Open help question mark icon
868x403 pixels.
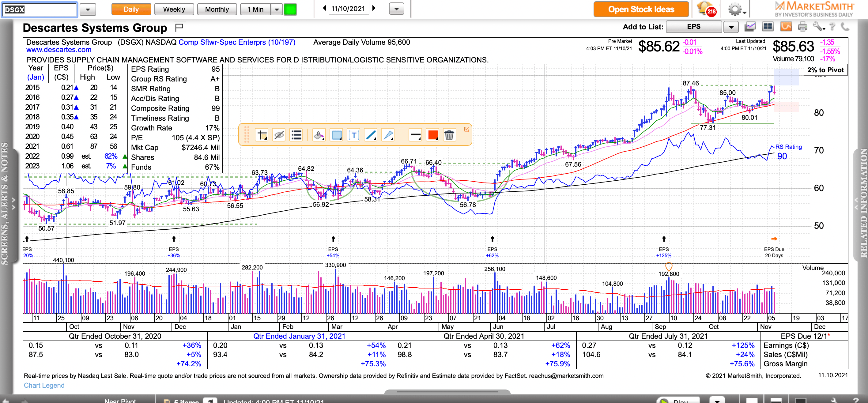(x=832, y=27)
